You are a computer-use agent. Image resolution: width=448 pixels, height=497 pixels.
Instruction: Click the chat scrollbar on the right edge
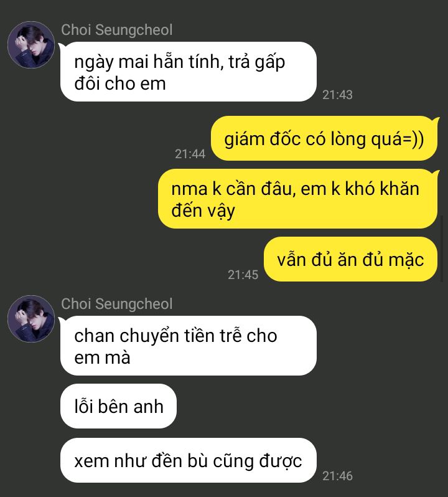[x=442, y=249]
